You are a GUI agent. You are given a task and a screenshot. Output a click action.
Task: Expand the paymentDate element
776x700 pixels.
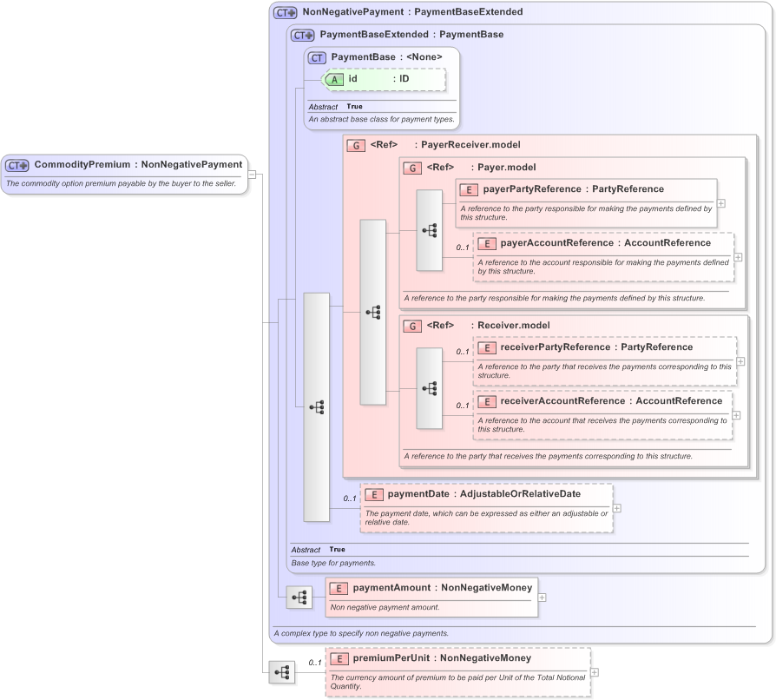tap(616, 508)
